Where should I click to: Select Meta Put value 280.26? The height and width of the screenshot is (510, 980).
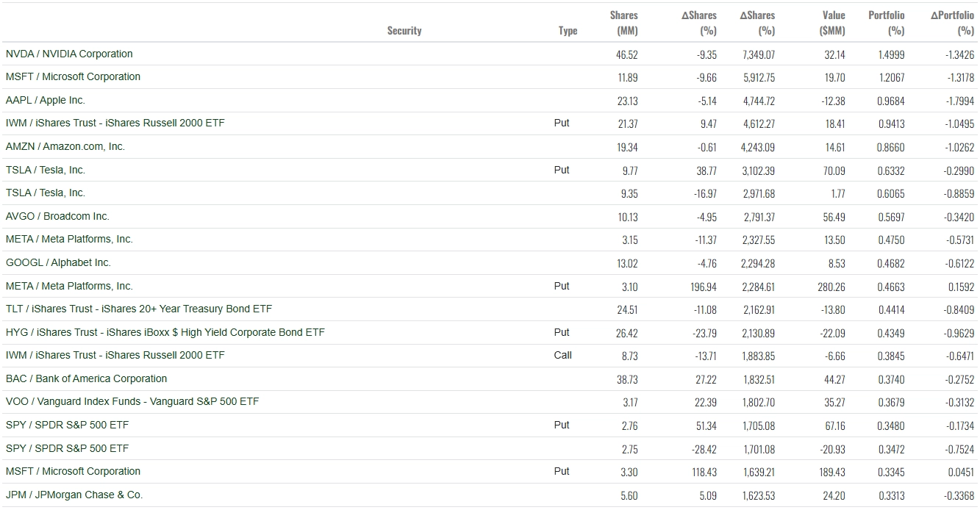[832, 287]
